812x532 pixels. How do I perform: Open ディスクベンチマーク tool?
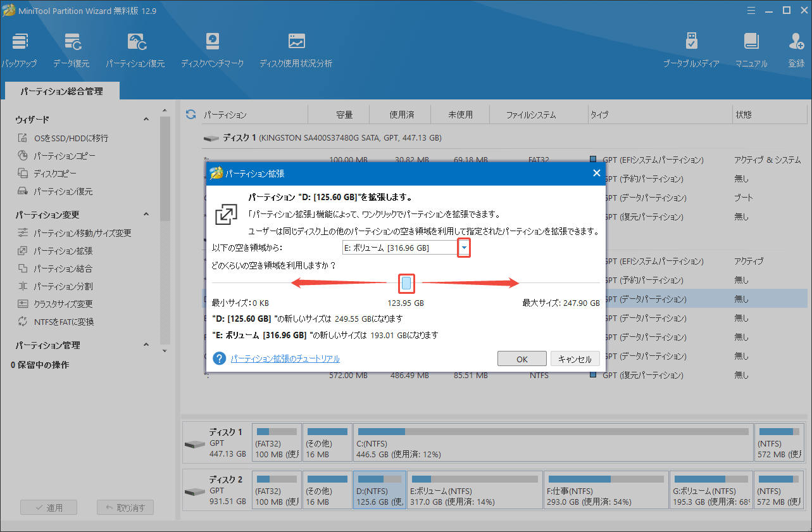(x=212, y=51)
